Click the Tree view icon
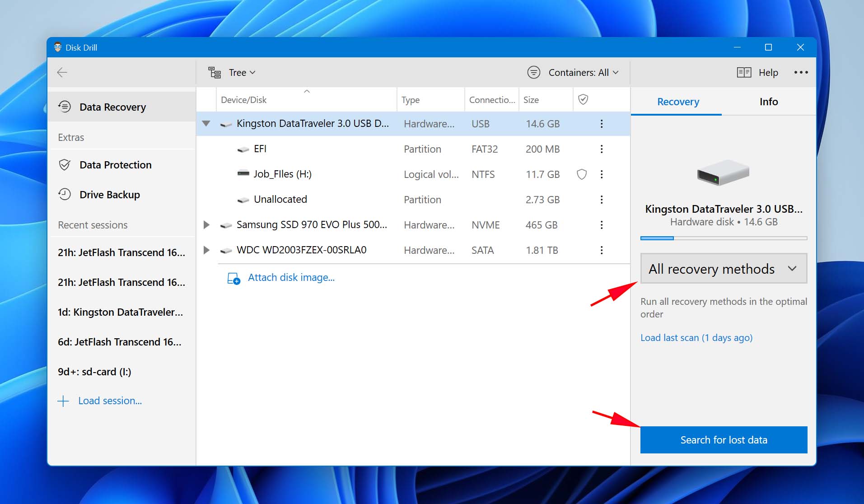The width and height of the screenshot is (864, 504). point(215,72)
